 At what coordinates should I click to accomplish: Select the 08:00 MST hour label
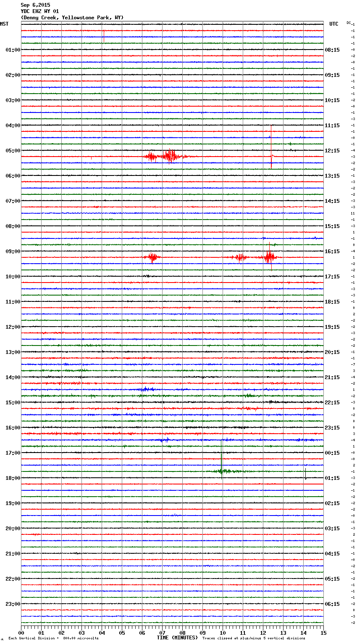13,226
